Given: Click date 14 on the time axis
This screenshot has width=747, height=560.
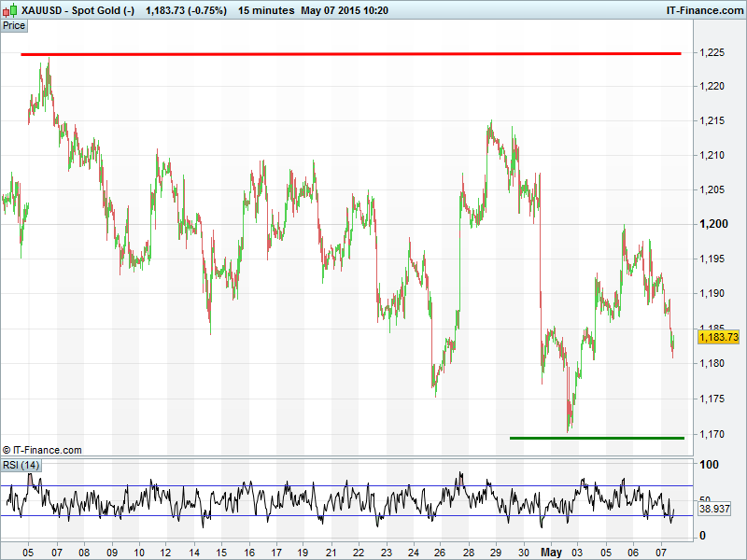Looking at the screenshot, I should (194, 551).
